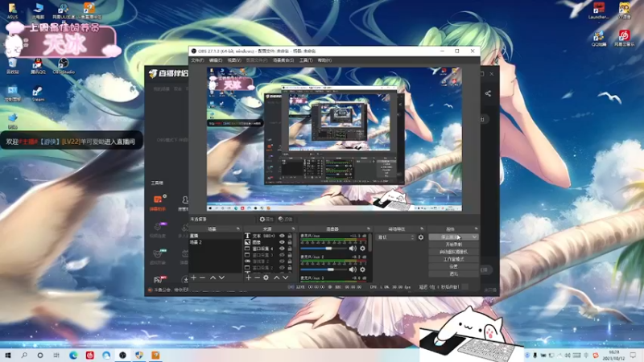Select the 直播 scene in Scenes list
The image size is (644, 362).
(215, 236)
